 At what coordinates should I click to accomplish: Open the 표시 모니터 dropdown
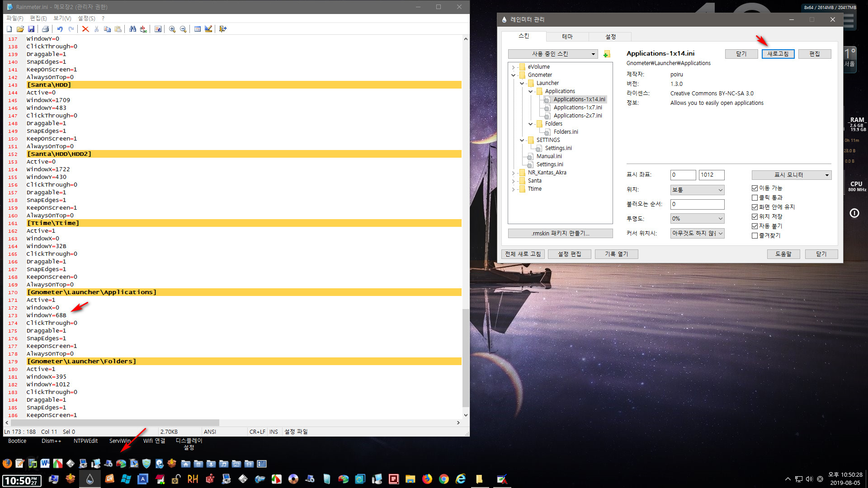(791, 175)
